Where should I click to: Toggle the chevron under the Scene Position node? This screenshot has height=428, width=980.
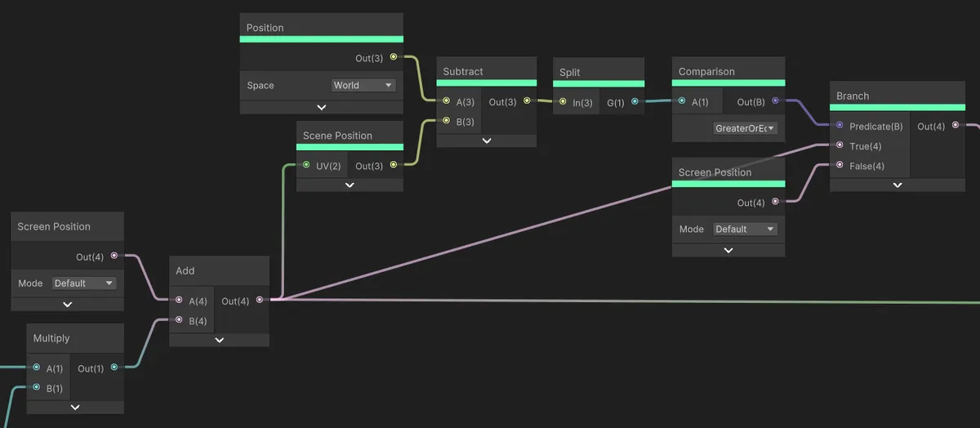[x=350, y=185]
